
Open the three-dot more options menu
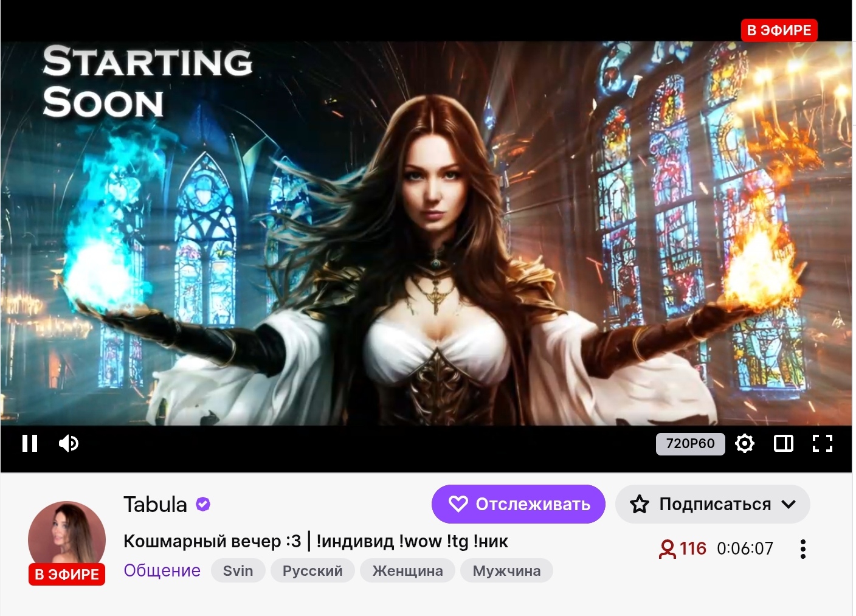(803, 549)
